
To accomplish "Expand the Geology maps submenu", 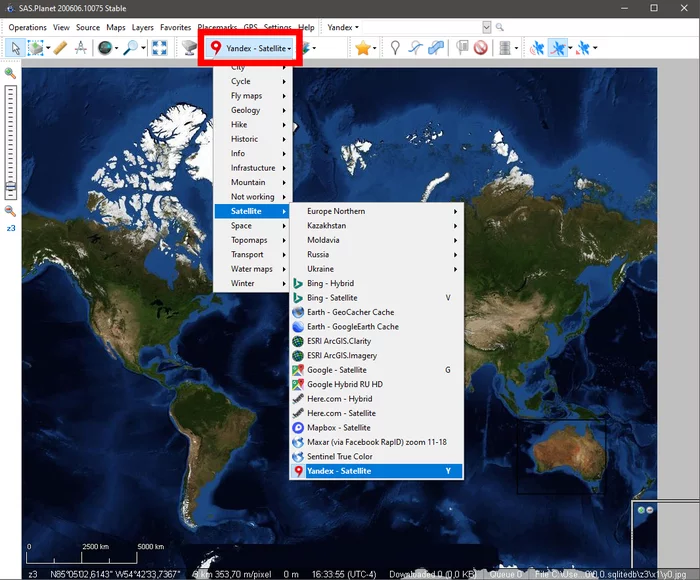I will coord(252,110).
